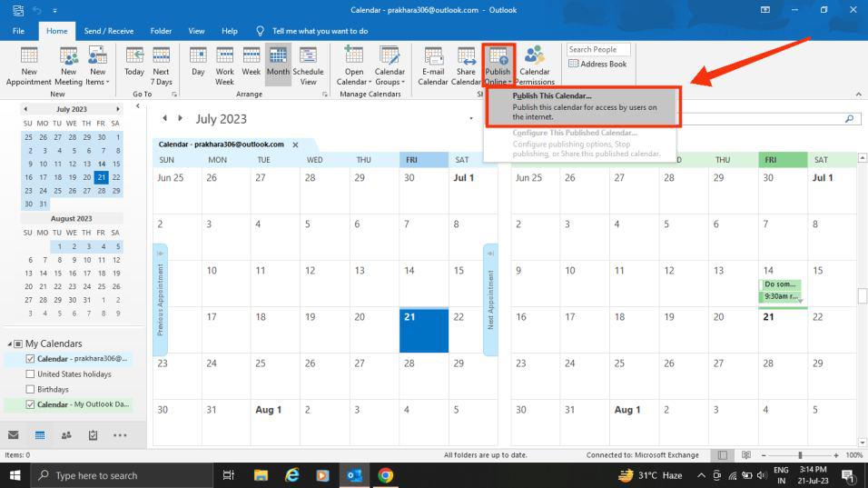This screenshot has width=868, height=488.
Task: Click the Next Appointment side tab
Action: click(490, 300)
